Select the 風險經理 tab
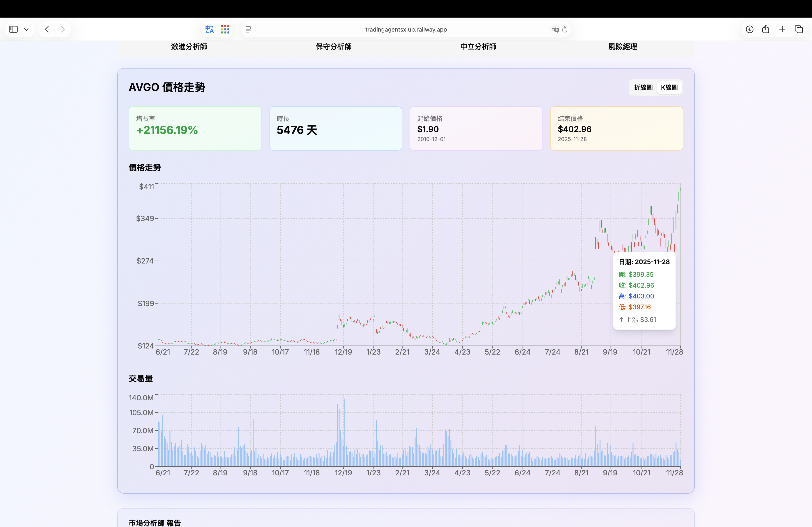 (623, 47)
